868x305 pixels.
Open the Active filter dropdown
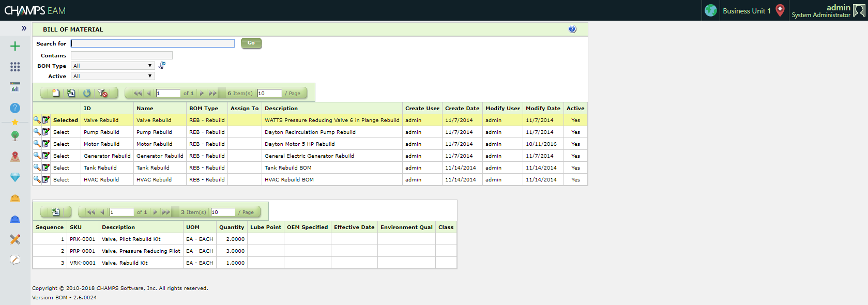click(113, 76)
